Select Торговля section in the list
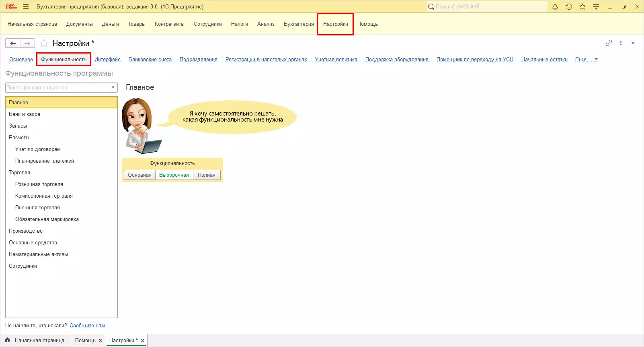644x347 pixels. pyautogui.click(x=62, y=173)
